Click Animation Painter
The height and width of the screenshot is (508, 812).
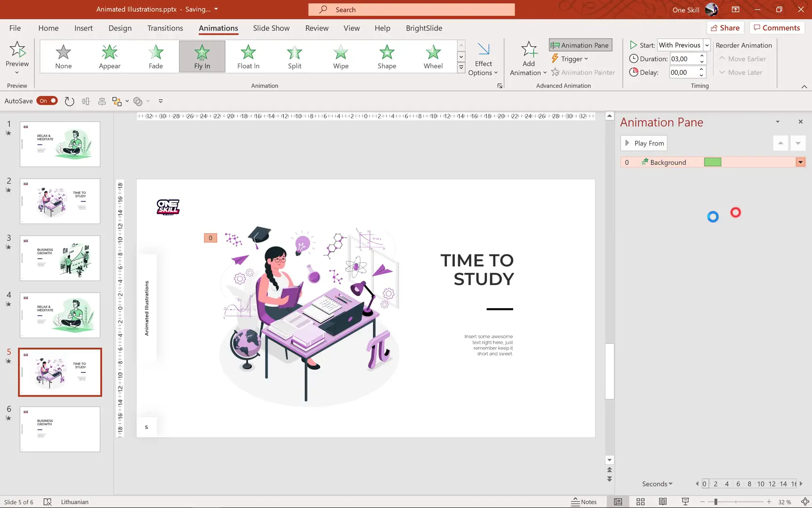click(583, 72)
